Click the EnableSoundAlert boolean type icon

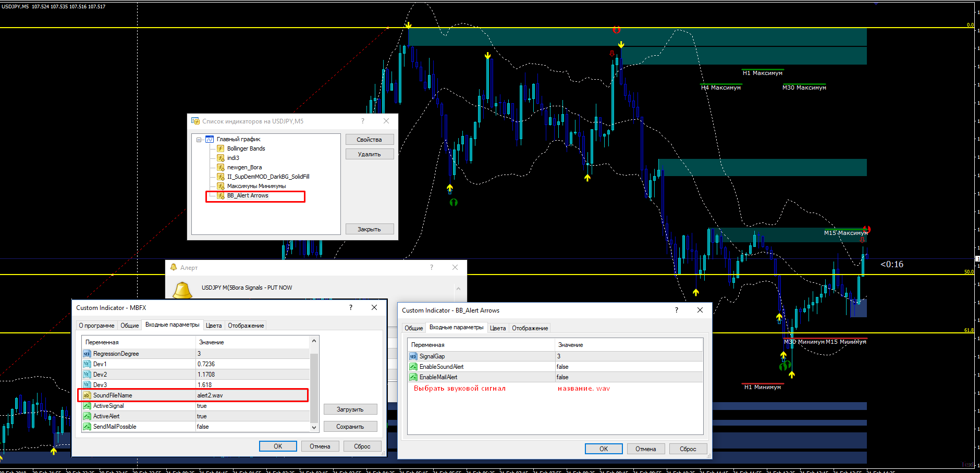(413, 367)
